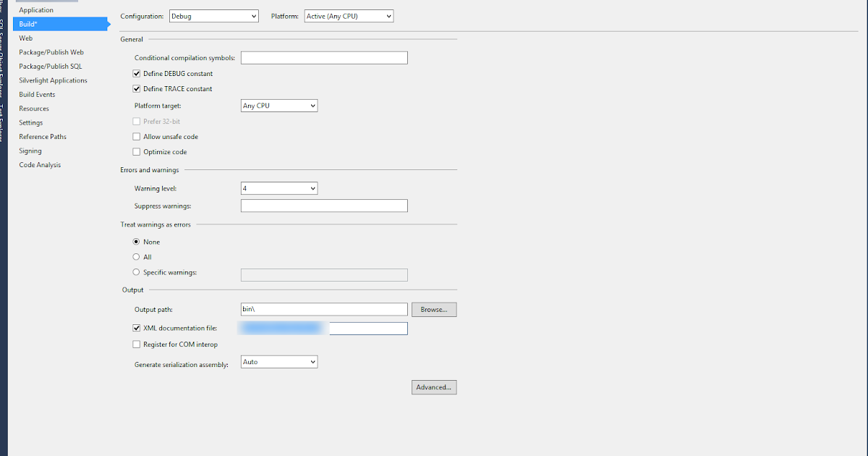Check Register for COM interop
868x456 pixels.
click(136, 344)
